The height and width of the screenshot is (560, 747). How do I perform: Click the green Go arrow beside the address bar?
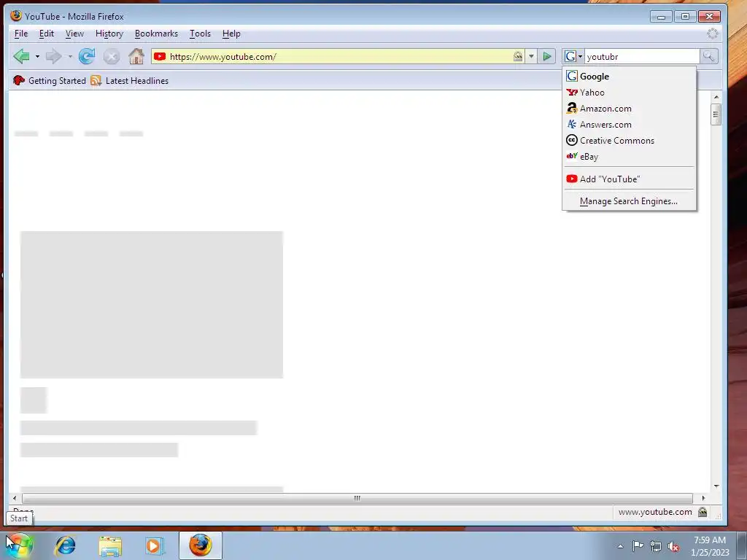click(x=547, y=56)
